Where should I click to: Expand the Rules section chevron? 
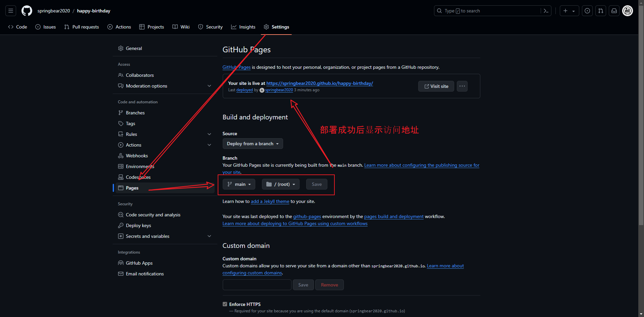[209, 134]
